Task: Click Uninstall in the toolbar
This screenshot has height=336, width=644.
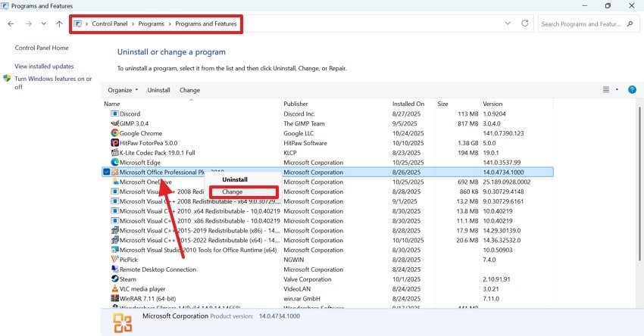Action: tap(158, 90)
